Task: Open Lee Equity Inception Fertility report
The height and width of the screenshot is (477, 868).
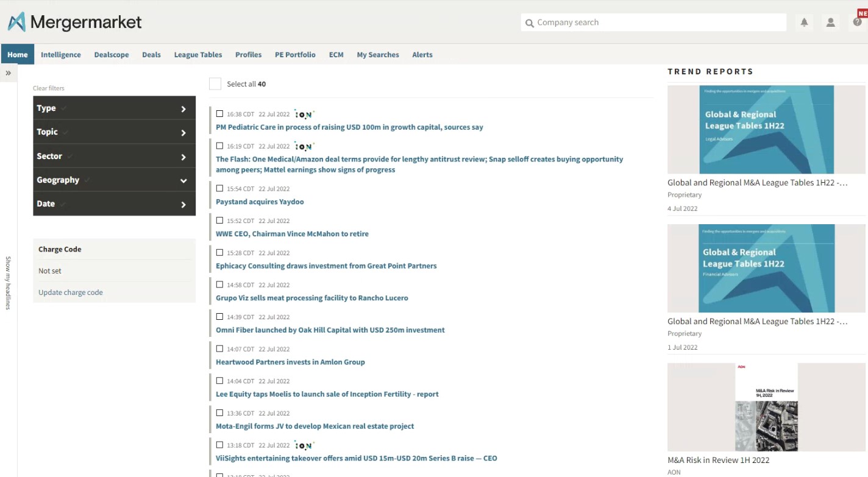Action: pyautogui.click(x=327, y=394)
